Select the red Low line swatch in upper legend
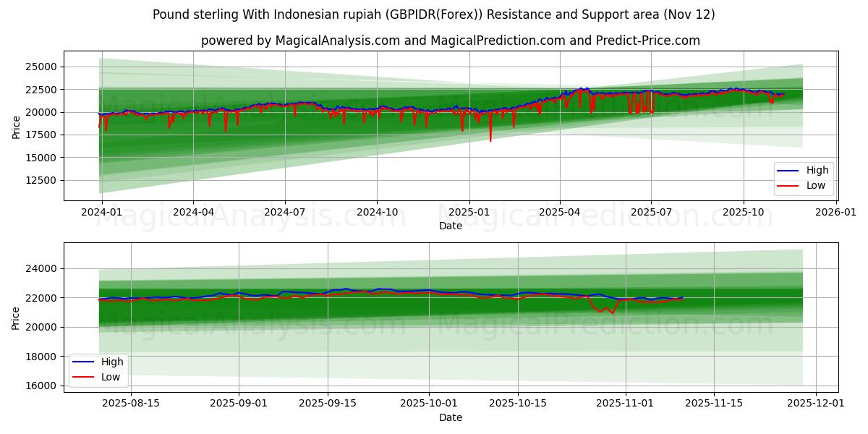This screenshot has height=434, width=868. point(788,185)
